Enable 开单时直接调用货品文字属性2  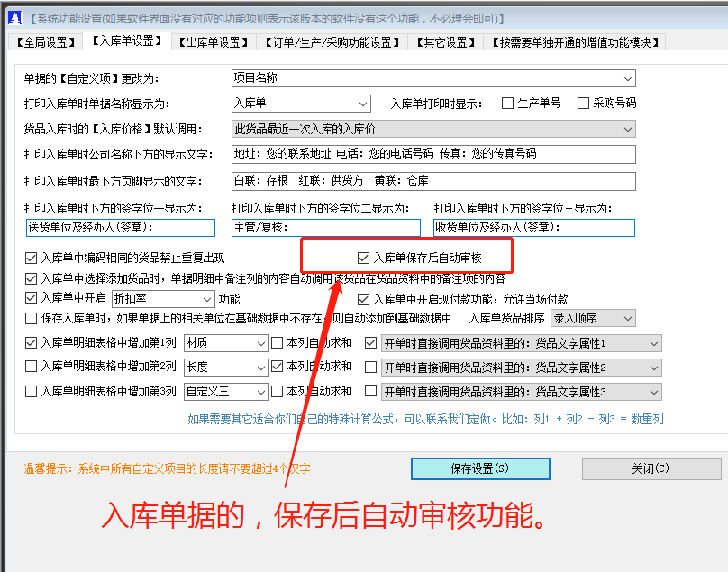tap(372, 367)
